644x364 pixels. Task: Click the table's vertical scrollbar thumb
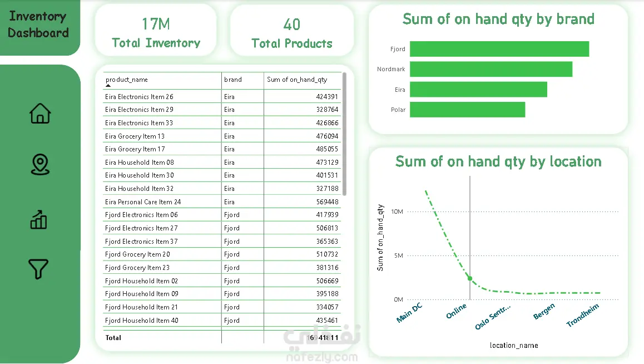[x=344, y=134]
